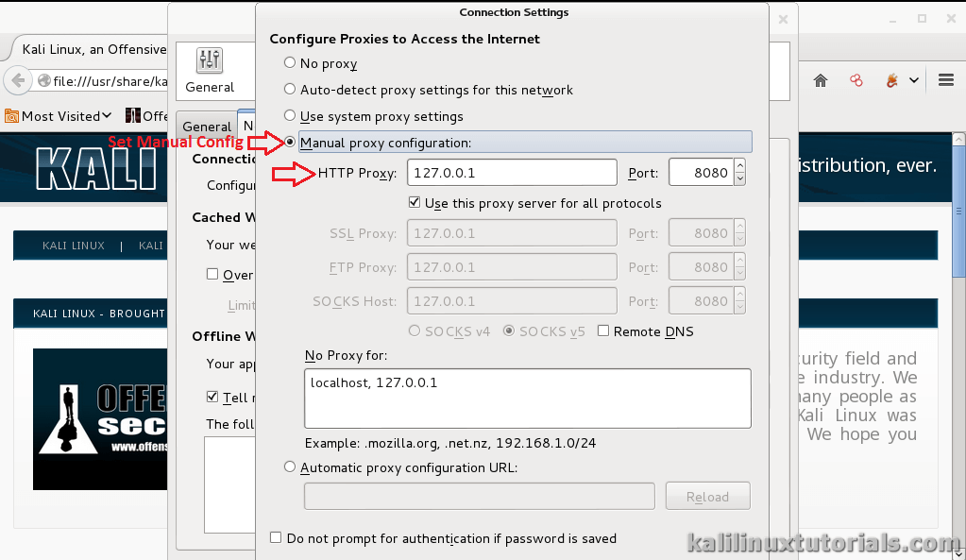Click the Reload button

707,495
